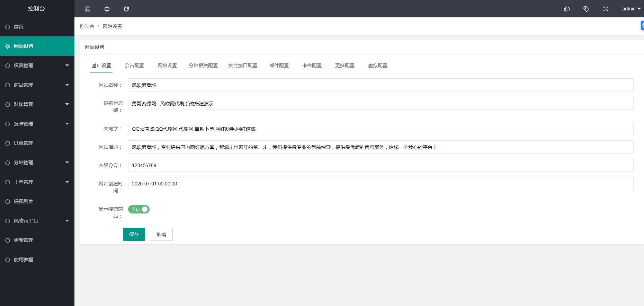Open 订单管理 in the sidebar
The height and width of the screenshot is (306, 644).
click(24, 143)
